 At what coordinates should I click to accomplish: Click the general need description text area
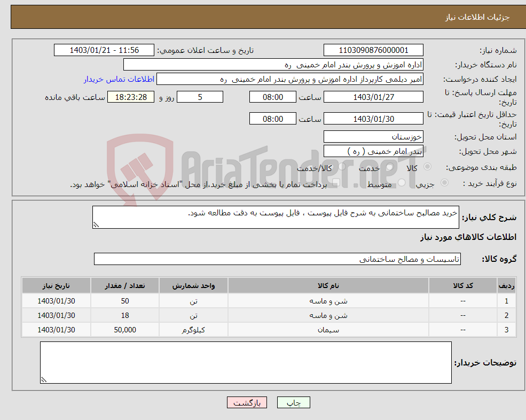click(276, 217)
